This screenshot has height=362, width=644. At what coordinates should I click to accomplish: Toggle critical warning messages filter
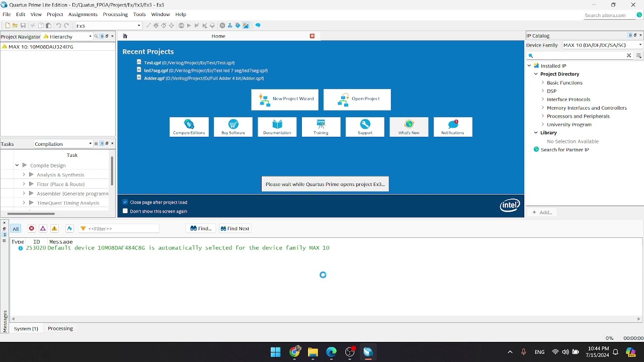(x=43, y=229)
